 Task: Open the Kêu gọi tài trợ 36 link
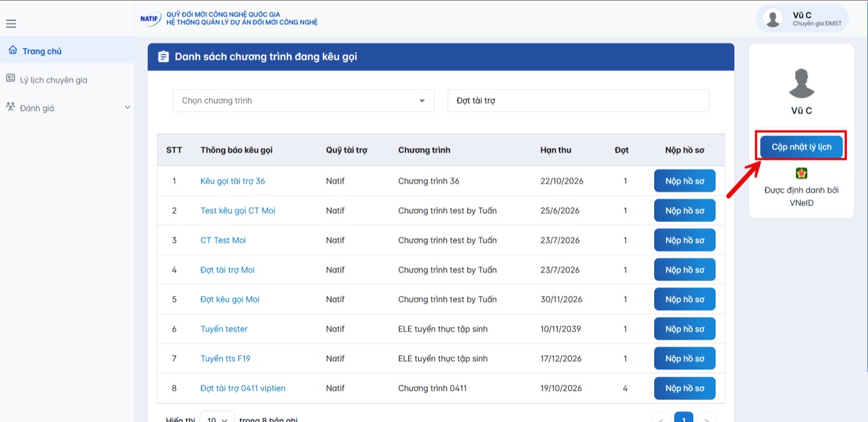232,181
